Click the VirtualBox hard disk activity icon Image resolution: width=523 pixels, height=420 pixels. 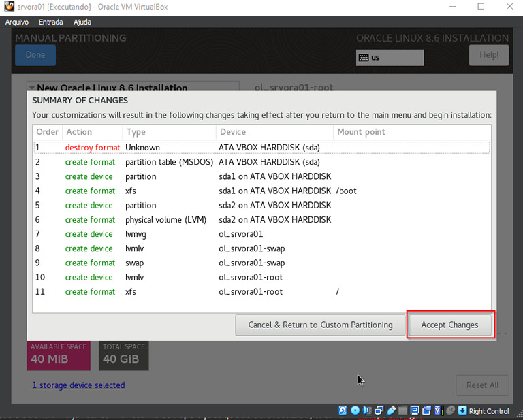pos(343,410)
